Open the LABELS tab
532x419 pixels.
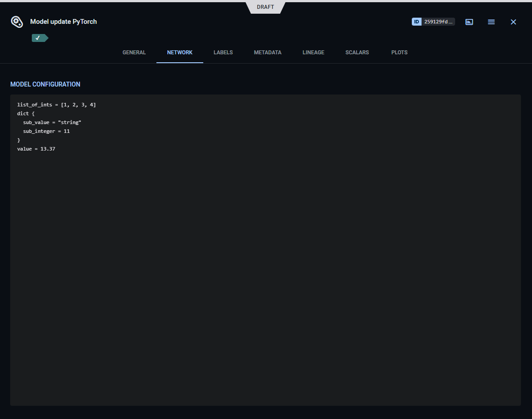pyautogui.click(x=223, y=52)
